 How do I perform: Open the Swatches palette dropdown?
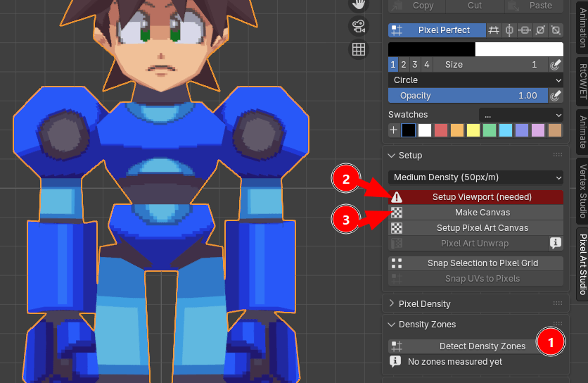pyautogui.click(x=521, y=115)
